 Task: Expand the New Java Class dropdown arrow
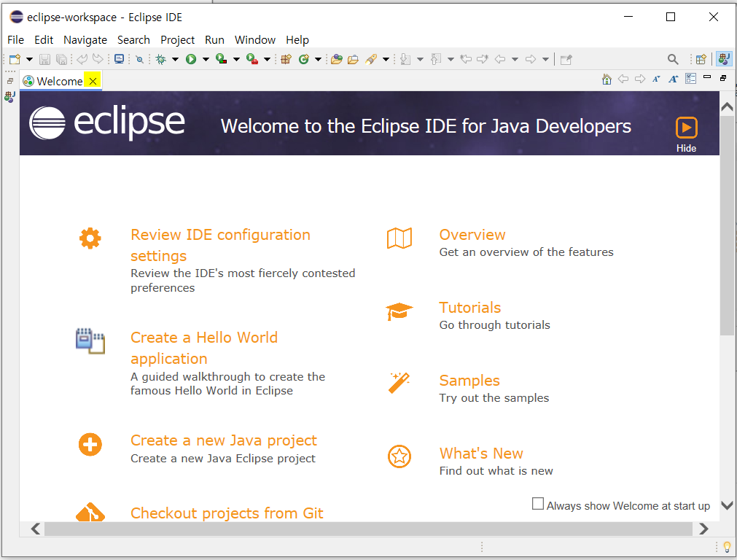click(319, 59)
